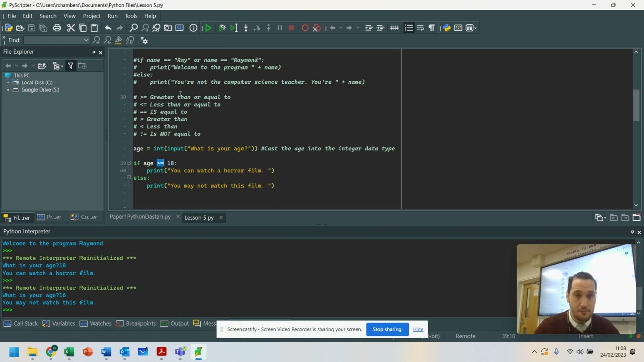This screenshot has width=644, height=362.
Task: Open Excel from the Windows taskbar
Action: [x=69, y=352]
